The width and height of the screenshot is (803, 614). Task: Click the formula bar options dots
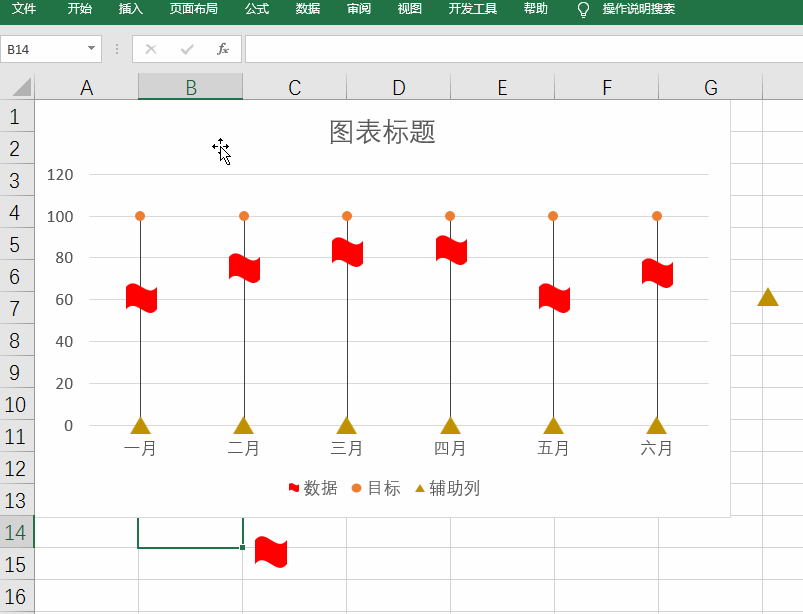point(117,49)
